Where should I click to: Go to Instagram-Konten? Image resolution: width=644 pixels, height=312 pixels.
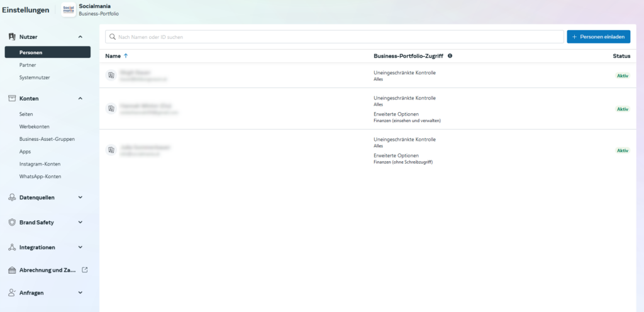(40, 164)
